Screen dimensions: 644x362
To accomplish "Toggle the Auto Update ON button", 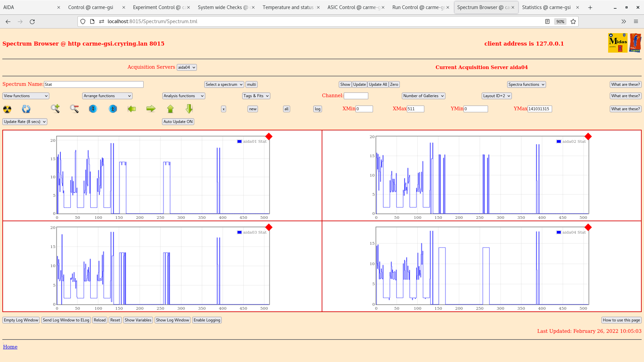I will (x=178, y=122).
